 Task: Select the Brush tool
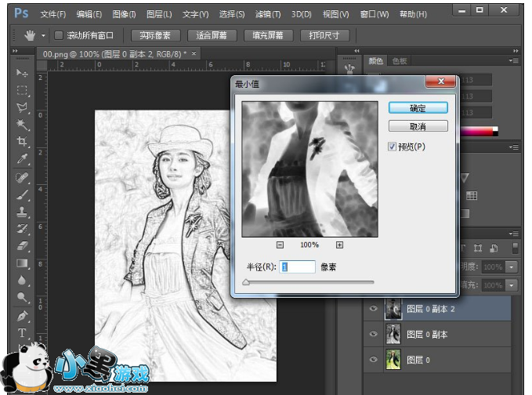tap(22, 194)
